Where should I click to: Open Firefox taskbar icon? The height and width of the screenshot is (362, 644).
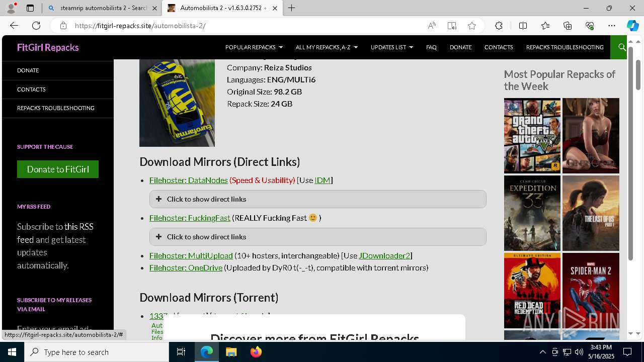(256, 352)
